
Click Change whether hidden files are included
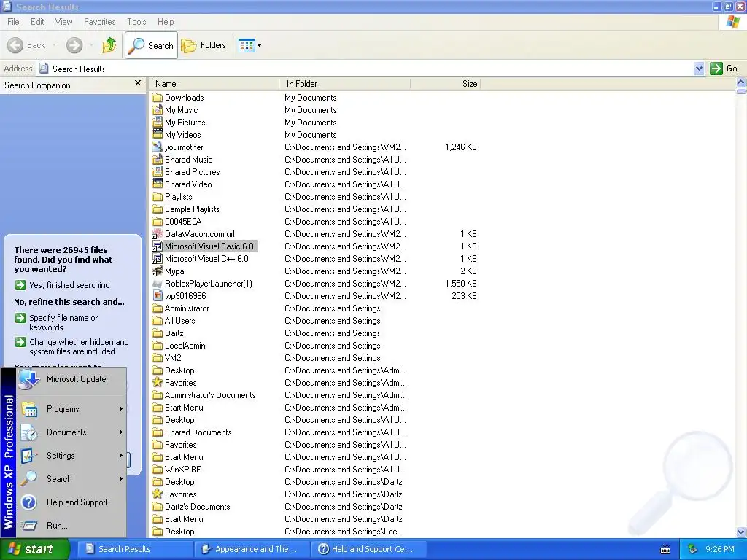coord(79,346)
